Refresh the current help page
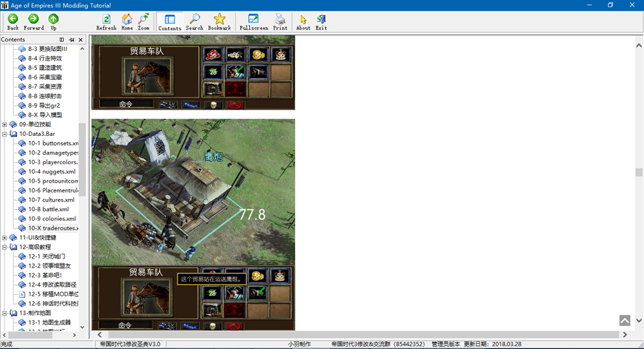The image size is (644, 349). pyautogui.click(x=106, y=22)
